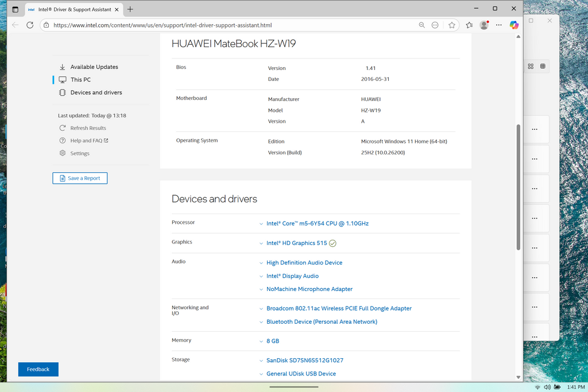Open the Edge profile avatar icon

pos(484,25)
